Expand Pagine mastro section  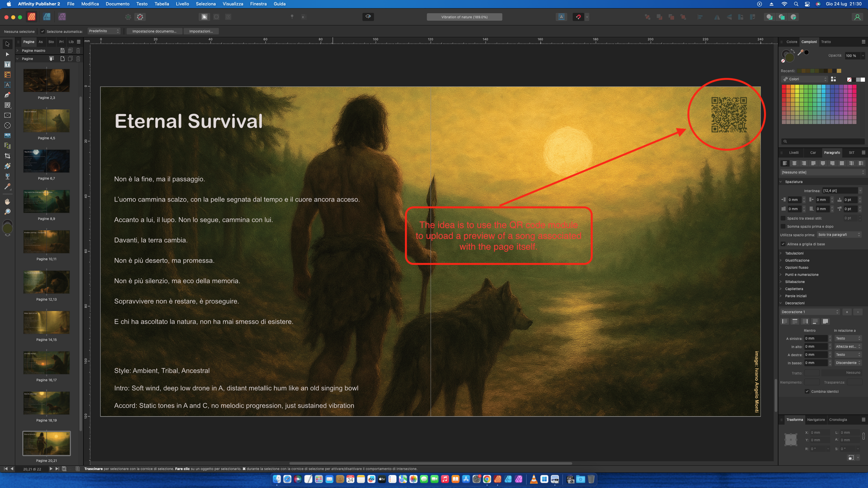(18, 50)
